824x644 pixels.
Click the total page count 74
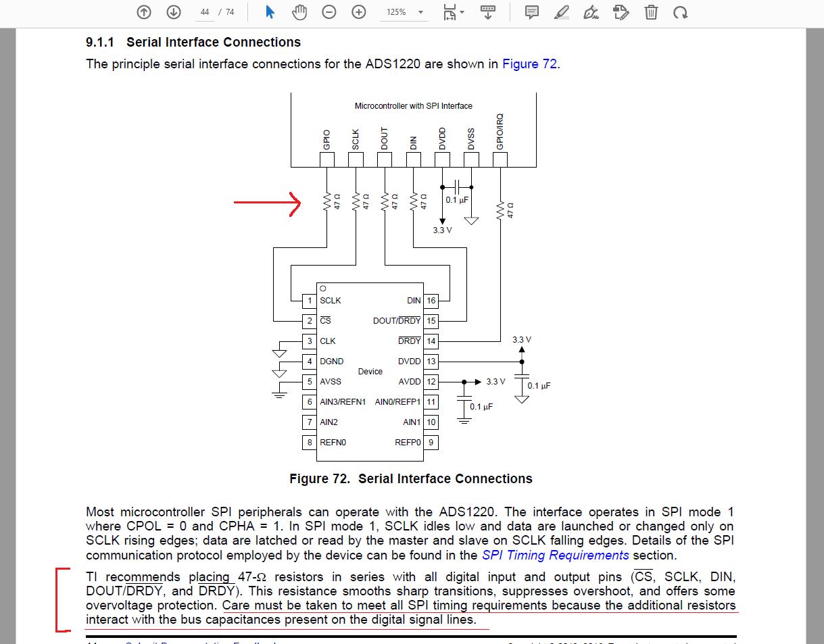click(230, 12)
